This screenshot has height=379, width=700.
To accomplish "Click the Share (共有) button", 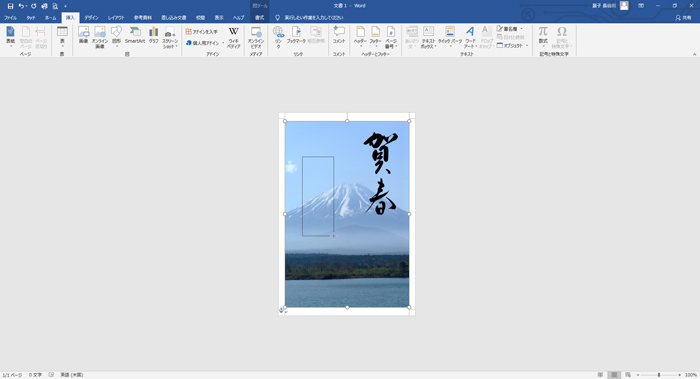I will coord(683,18).
